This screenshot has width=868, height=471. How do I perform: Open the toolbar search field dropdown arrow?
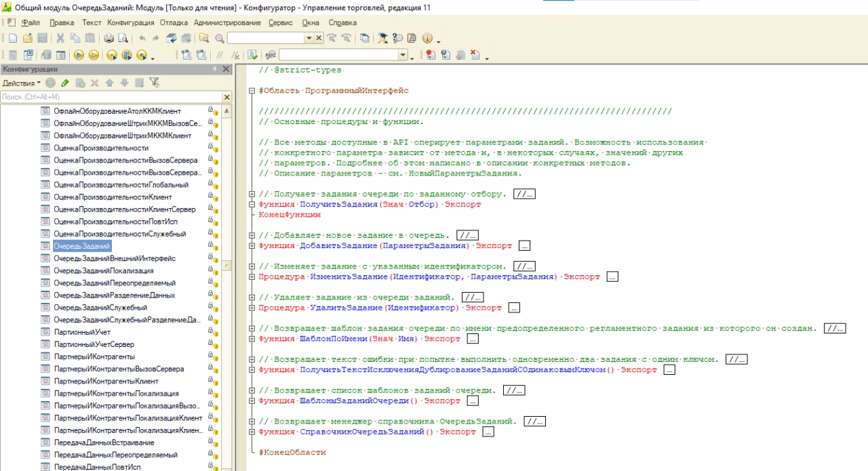[x=309, y=39]
